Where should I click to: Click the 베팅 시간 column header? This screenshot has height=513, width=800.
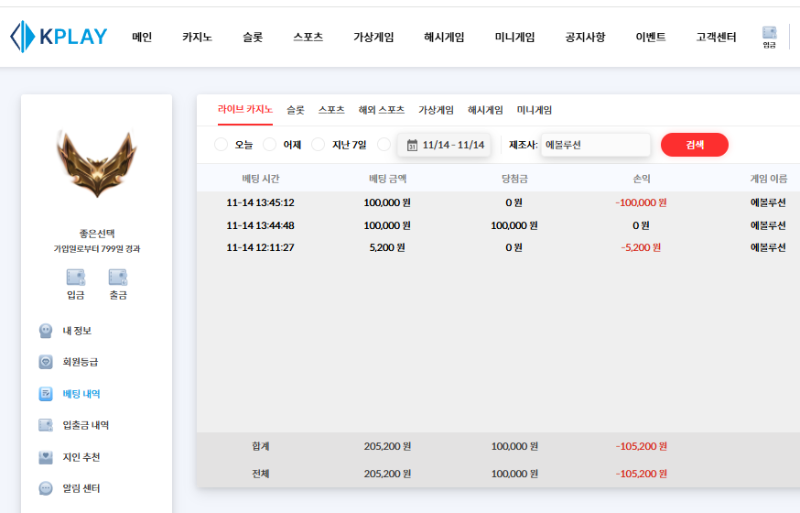[260, 179]
